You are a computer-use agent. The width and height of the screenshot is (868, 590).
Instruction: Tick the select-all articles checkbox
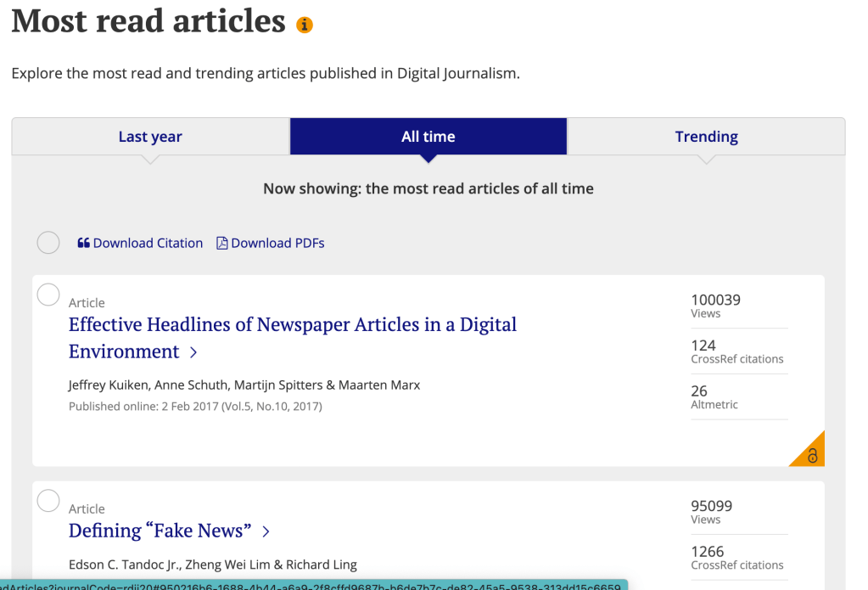pos(48,243)
